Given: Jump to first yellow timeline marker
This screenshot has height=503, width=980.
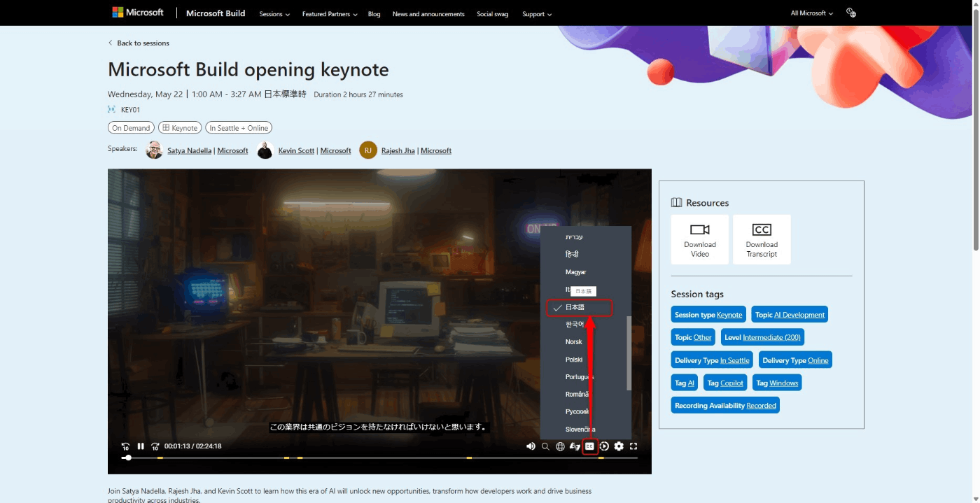Looking at the screenshot, I should tap(160, 458).
